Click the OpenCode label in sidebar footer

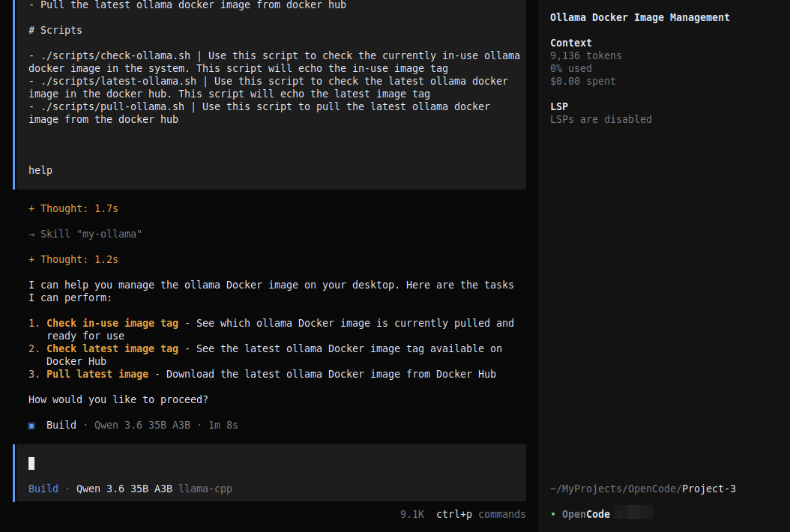[586, 514]
